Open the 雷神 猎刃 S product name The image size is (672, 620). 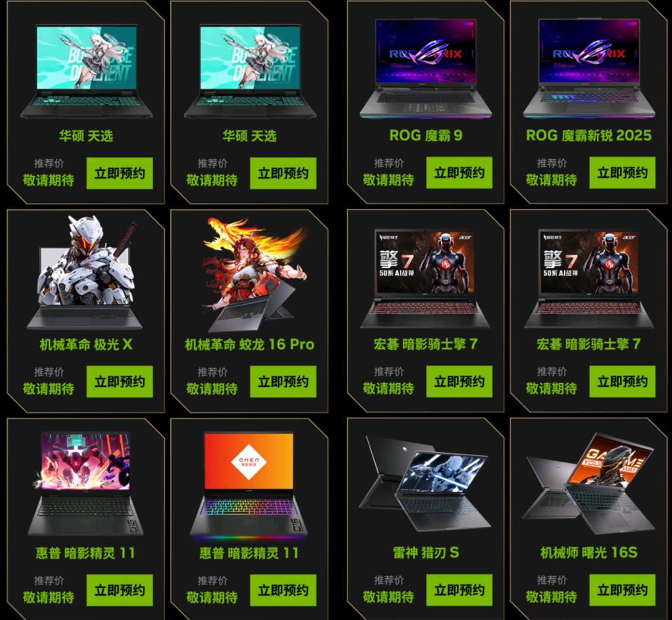click(426, 553)
